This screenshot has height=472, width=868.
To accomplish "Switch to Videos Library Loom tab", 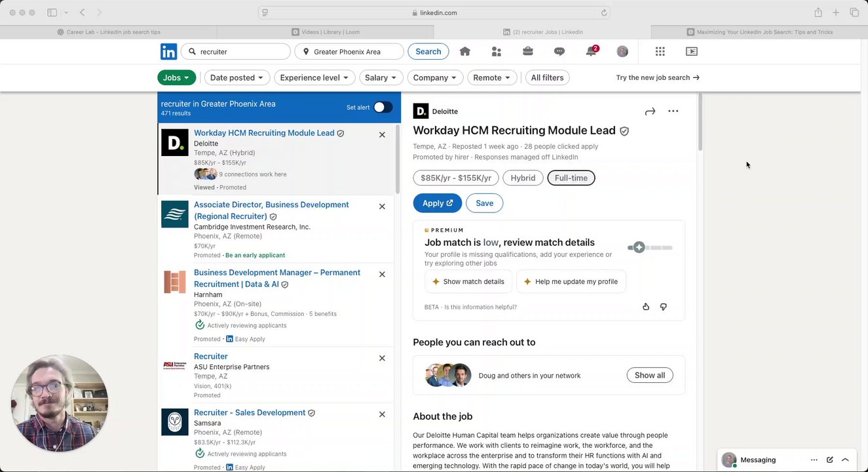I will click(326, 31).
